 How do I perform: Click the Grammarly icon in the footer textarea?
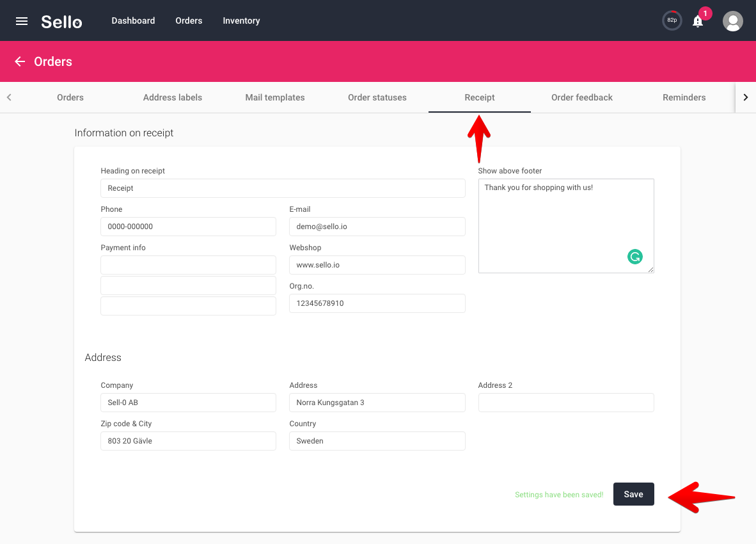tap(634, 257)
